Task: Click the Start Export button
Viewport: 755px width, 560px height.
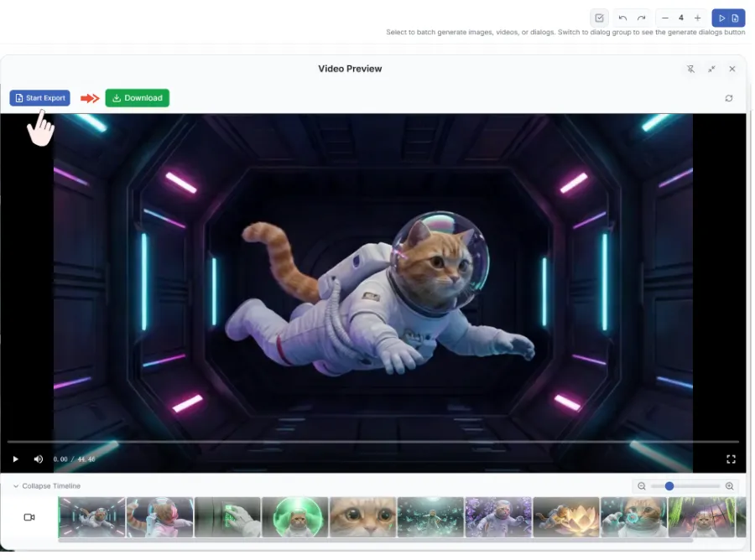Action: (39, 97)
